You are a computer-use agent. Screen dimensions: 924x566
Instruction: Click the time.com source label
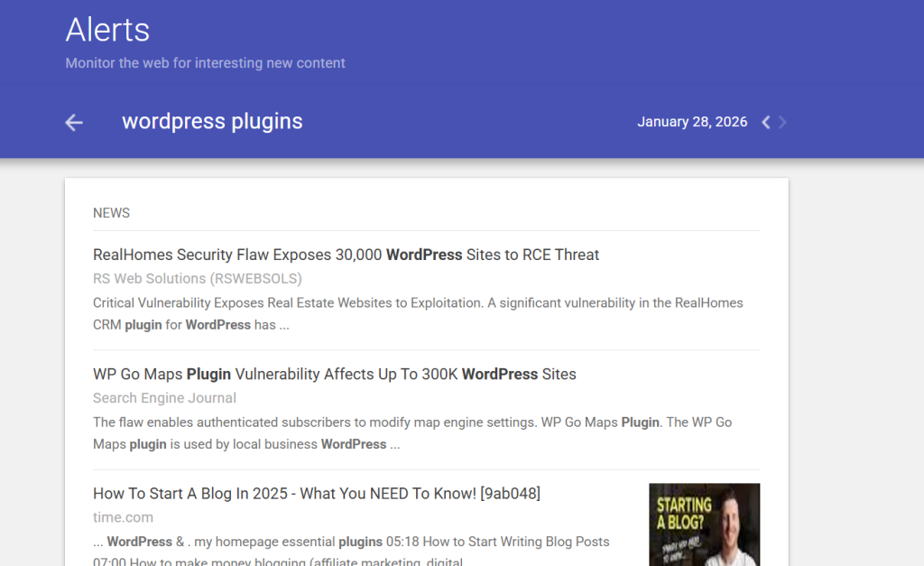(123, 517)
